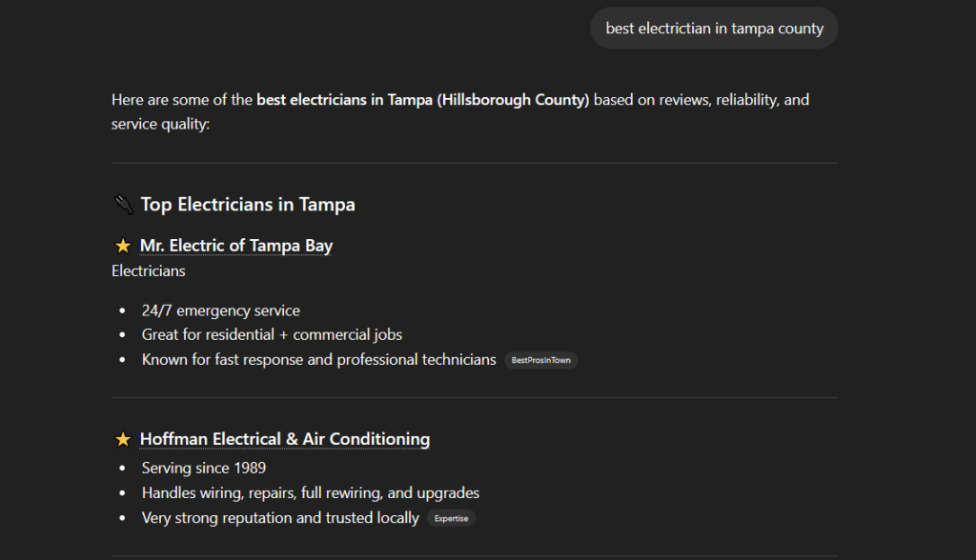Click the Expertise source badge
The image size is (976, 560).
pyautogui.click(x=451, y=518)
